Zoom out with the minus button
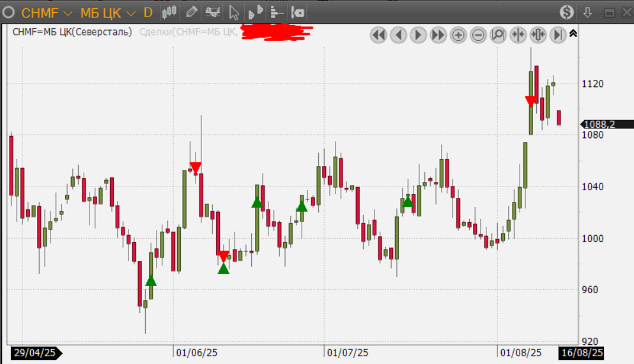Image resolution: width=634 pixels, height=364 pixels. click(478, 35)
